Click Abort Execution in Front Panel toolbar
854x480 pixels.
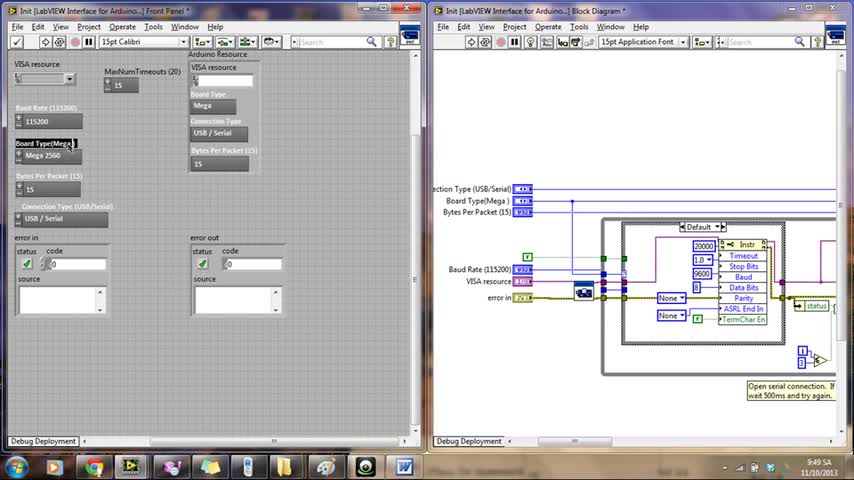point(75,42)
